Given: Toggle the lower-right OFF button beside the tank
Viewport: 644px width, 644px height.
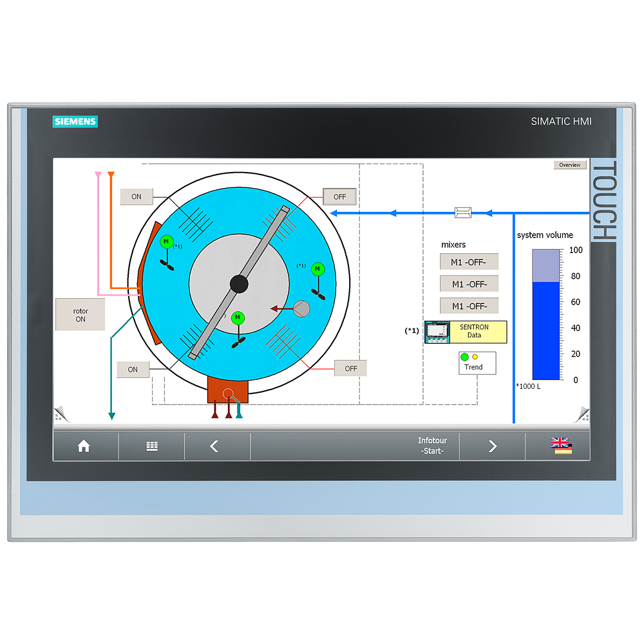Looking at the screenshot, I should [x=350, y=368].
